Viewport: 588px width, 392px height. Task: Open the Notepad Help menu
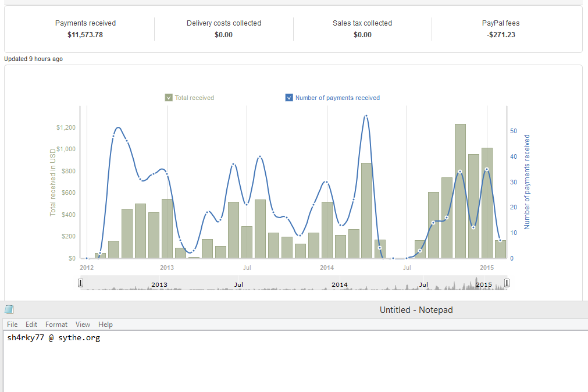(105, 325)
